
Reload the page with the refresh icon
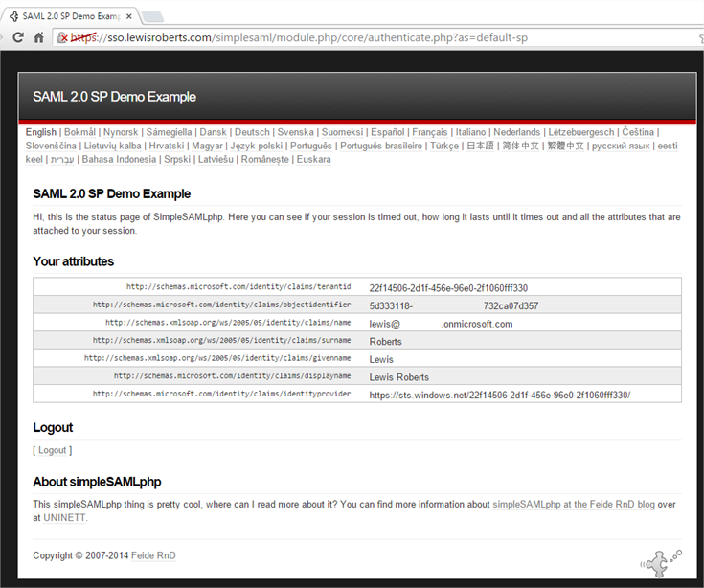[x=18, y=37]
